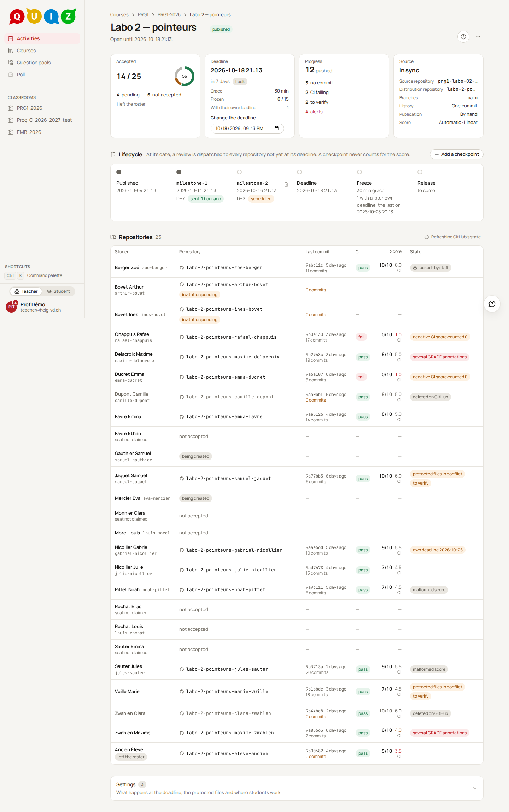509x812 pixels.
Task: Open the EMB-2026 classroom
Action: coord(42,132)
